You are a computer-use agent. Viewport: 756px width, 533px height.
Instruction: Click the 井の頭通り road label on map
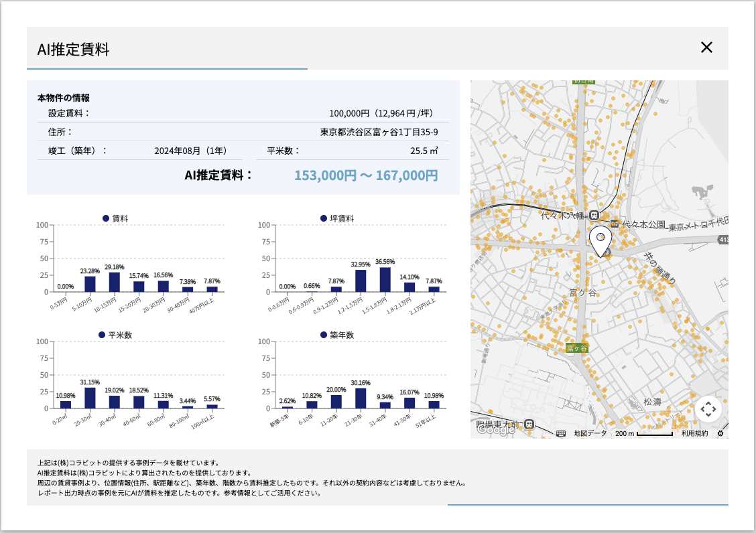pos(660,268)
